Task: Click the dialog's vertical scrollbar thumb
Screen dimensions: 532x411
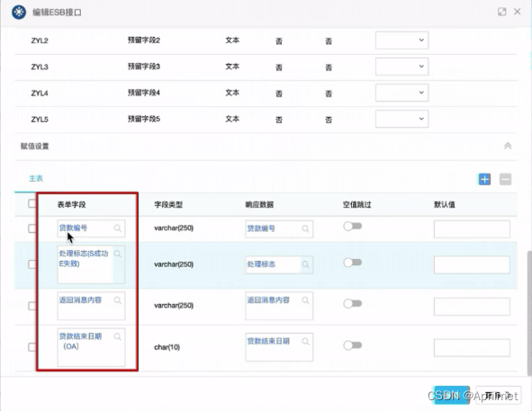Action: [529, 313]
